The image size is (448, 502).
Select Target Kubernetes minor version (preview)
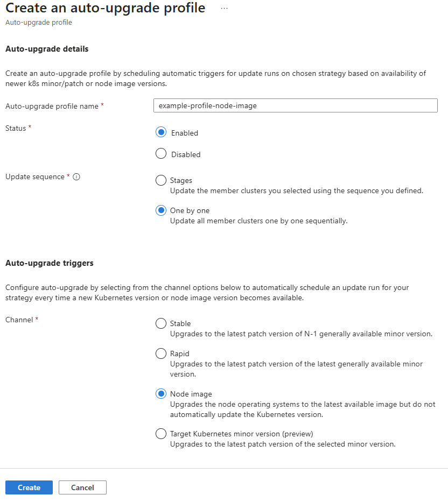[x=161, y=434]
